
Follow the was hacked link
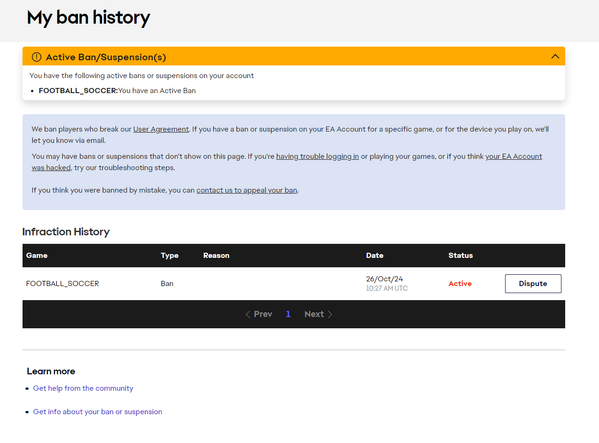coord(51,168)
